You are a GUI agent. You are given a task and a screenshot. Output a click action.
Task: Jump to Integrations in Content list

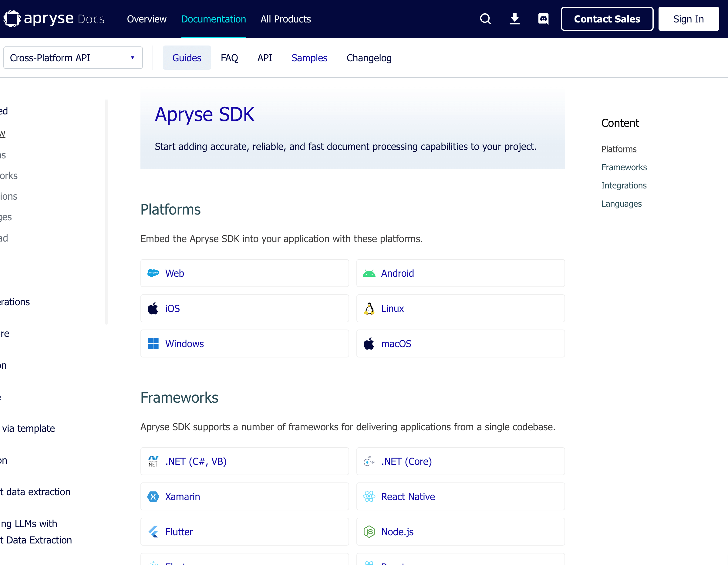(x=624, y=185)
